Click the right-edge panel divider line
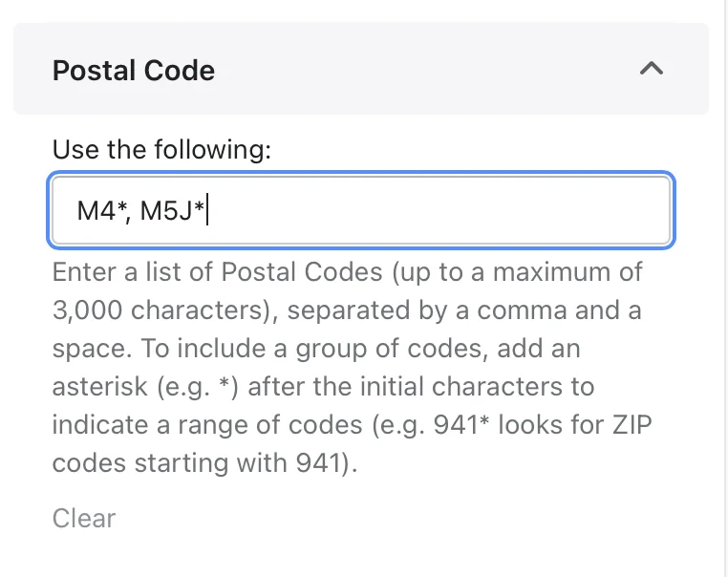Image resolution: width=728 pixels, height=577 pixels. pos(725,288)
